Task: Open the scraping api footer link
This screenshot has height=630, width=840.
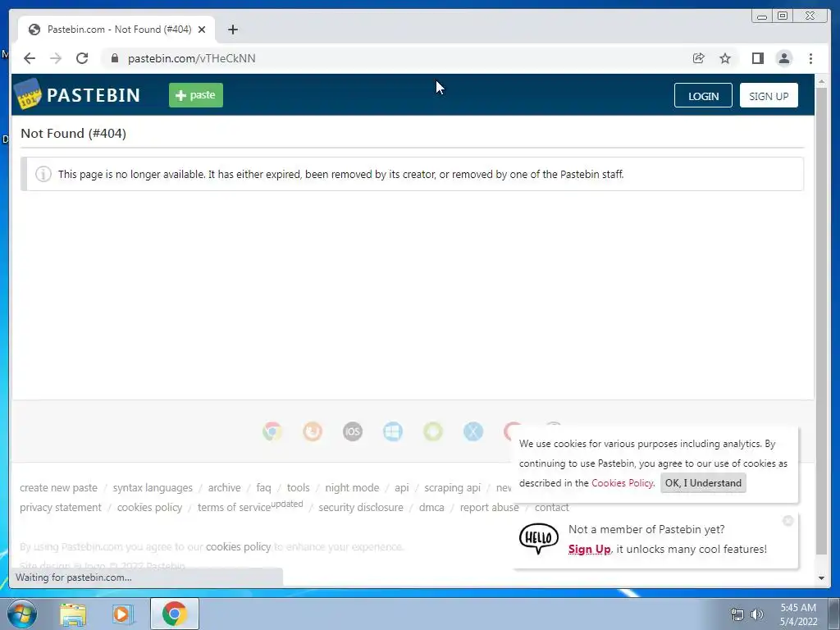Action: 453,488
